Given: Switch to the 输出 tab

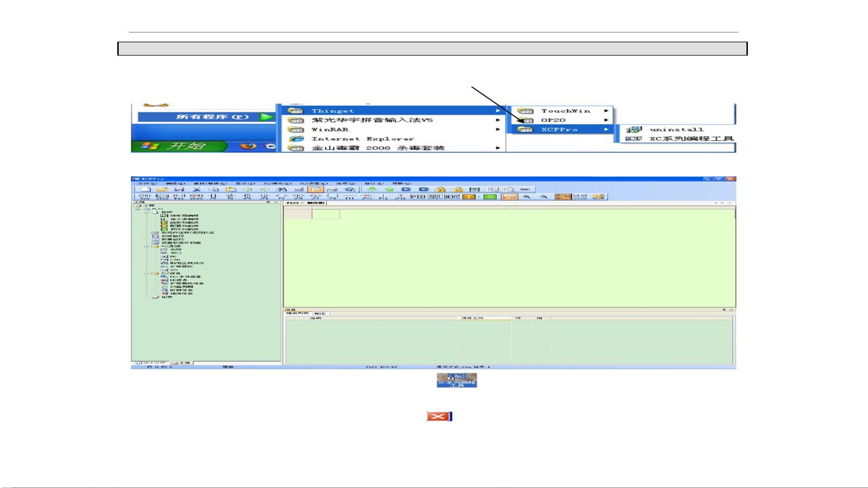Looking at the screenshot, I should [320, 313].
